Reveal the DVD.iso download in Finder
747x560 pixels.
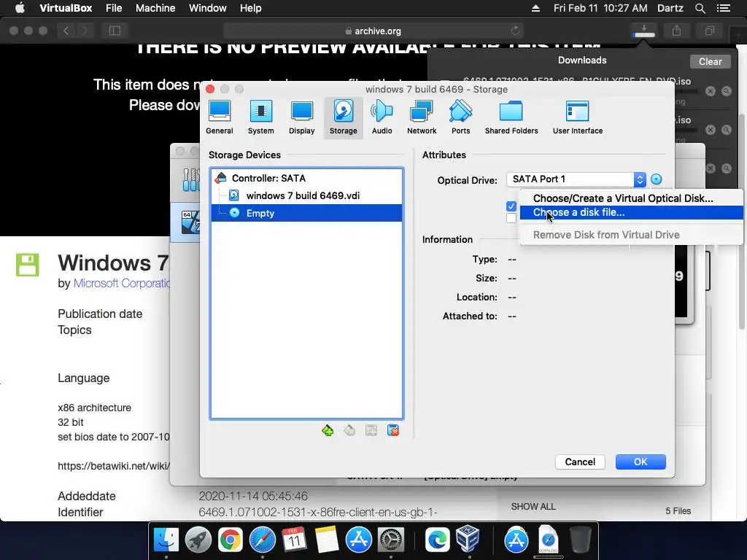pyautogui.click(x=726, y=91)
